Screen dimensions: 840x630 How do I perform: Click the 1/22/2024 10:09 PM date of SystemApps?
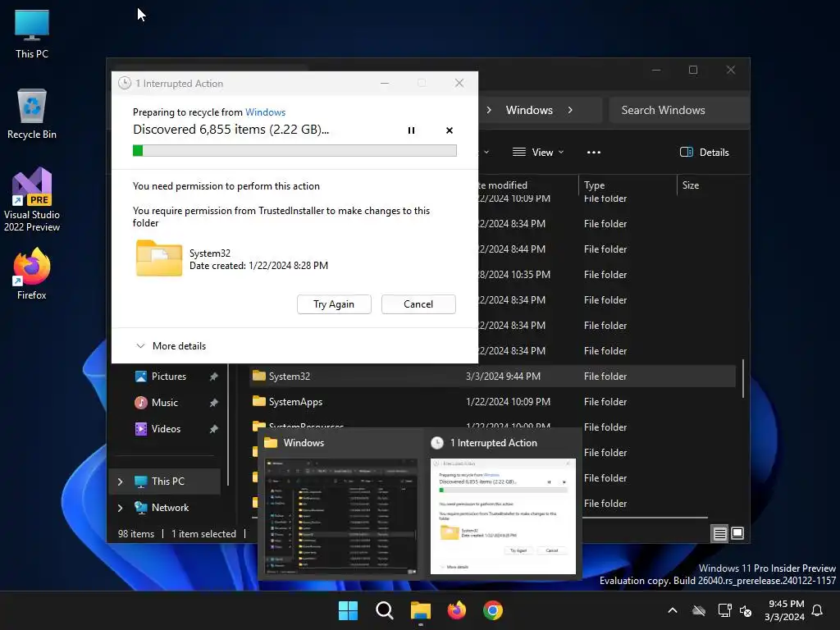coord(508,402)
